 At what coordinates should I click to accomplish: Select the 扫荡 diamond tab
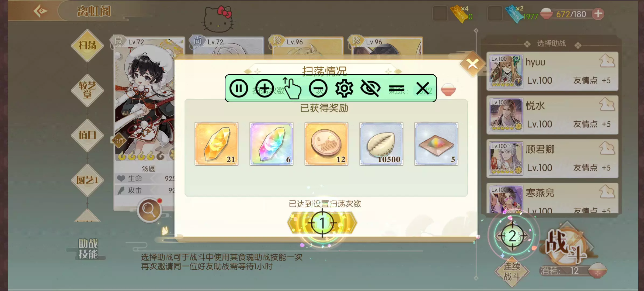87,45
